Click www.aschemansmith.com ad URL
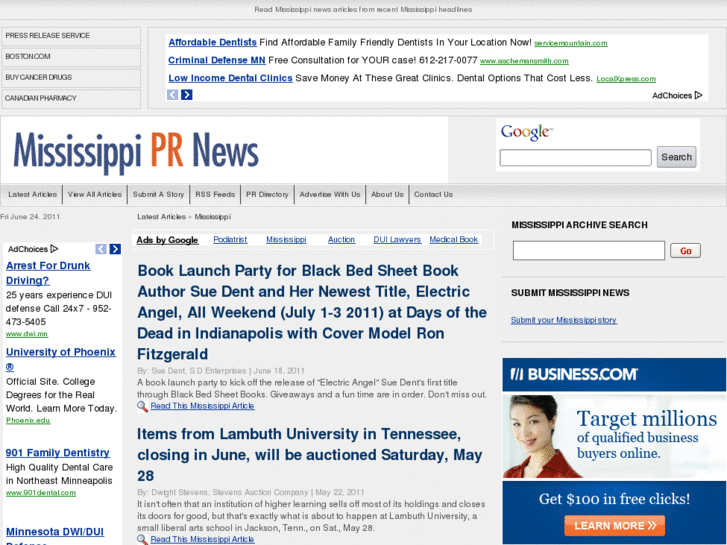The width and height of the screenshot is (727, 545). coord(524,61)
